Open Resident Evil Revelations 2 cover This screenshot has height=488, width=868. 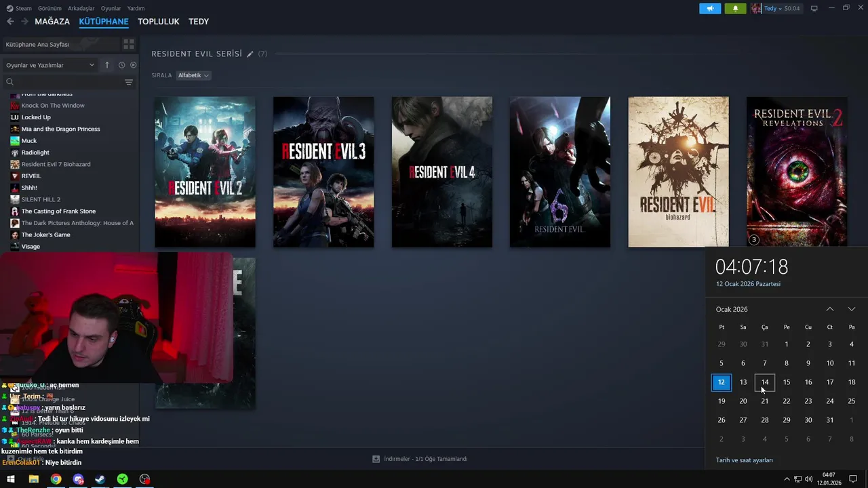click(x=797, y=172)
